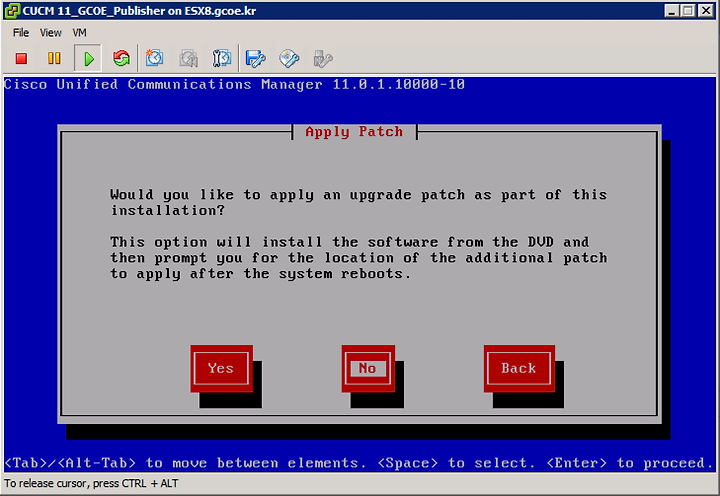Choose Yes to apply upgrade patch
Screen dimensions: 720x496
coord(221,368)
